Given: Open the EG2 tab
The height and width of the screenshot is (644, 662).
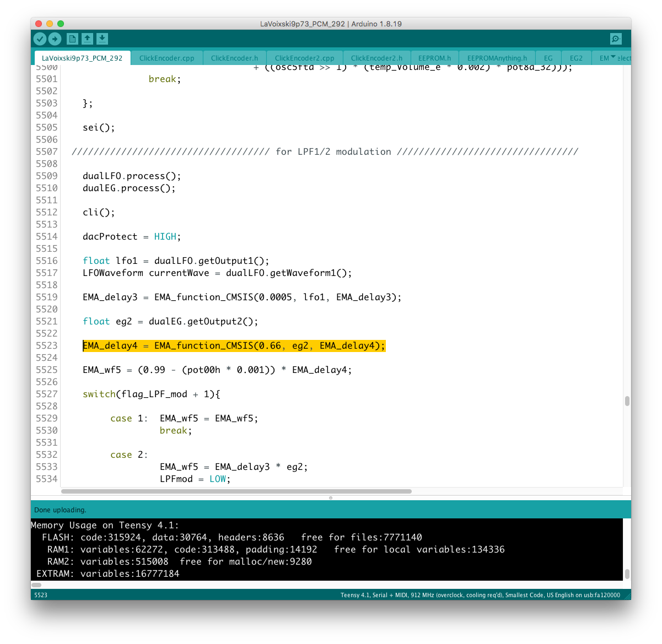Looking at the screenshot, I should 576,58.
